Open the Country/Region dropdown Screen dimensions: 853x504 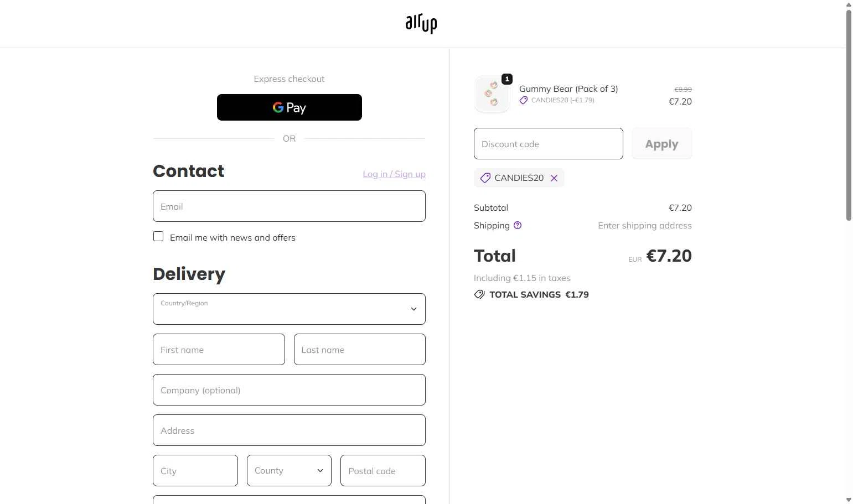289,309
